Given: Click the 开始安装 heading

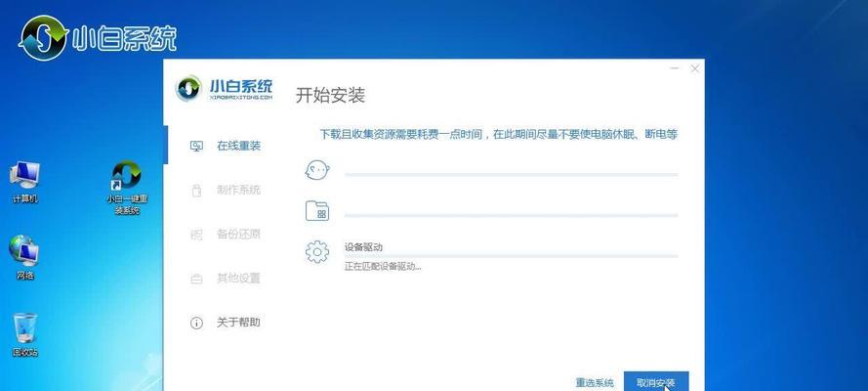Looking at the screenshot, I should [x=330, y=95].
